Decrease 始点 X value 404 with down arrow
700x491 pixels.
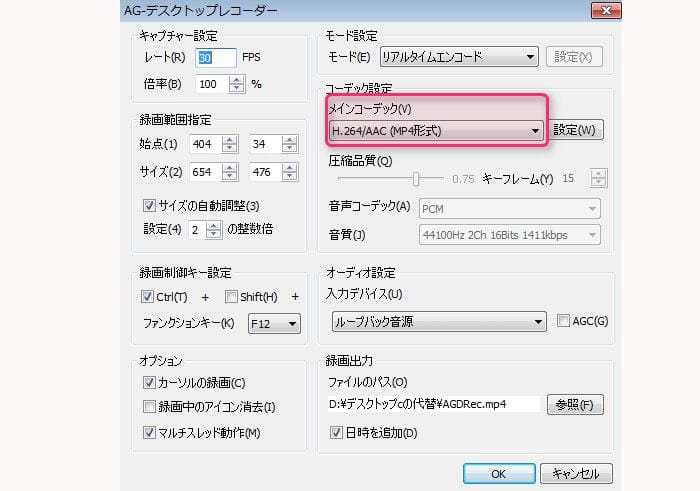pos(229,149)
